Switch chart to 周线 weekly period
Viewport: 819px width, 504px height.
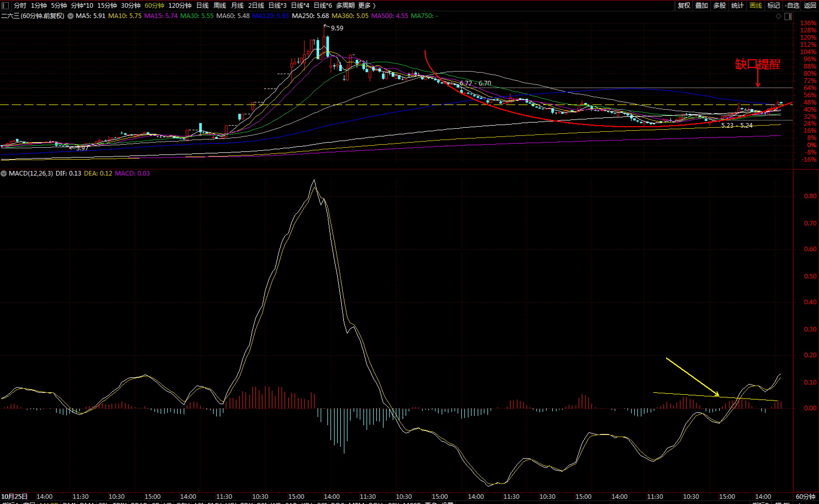[220, 5]
